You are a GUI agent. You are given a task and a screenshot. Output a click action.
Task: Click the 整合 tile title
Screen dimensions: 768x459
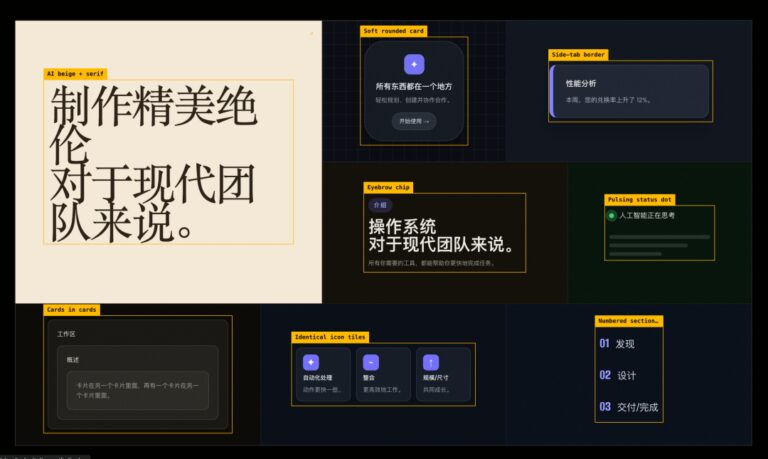pyautogui.click(x=369, y=378)
